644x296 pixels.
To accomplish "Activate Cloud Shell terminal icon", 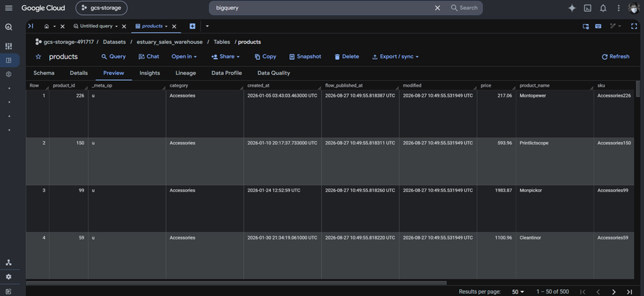I will pyautogui.click(x=588, y=8).
